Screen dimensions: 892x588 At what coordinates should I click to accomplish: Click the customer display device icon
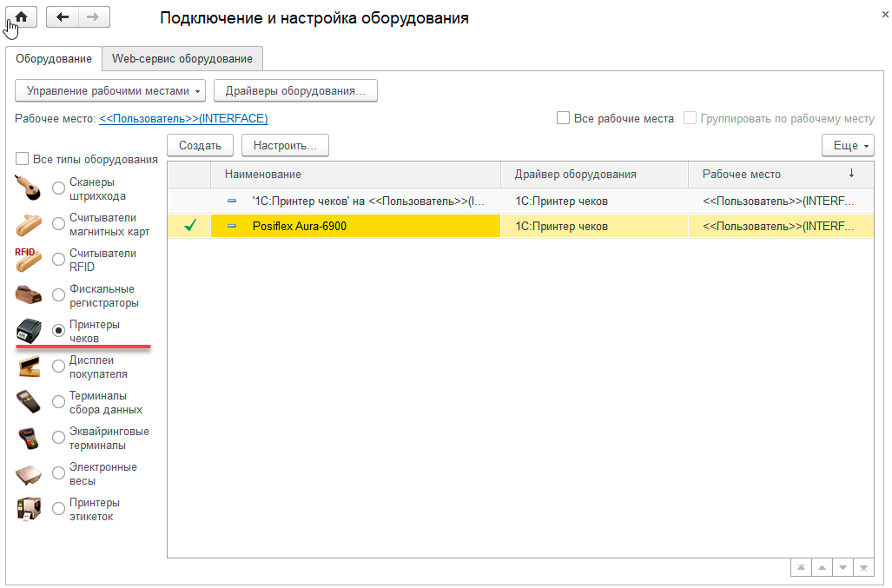click(28, 367)
